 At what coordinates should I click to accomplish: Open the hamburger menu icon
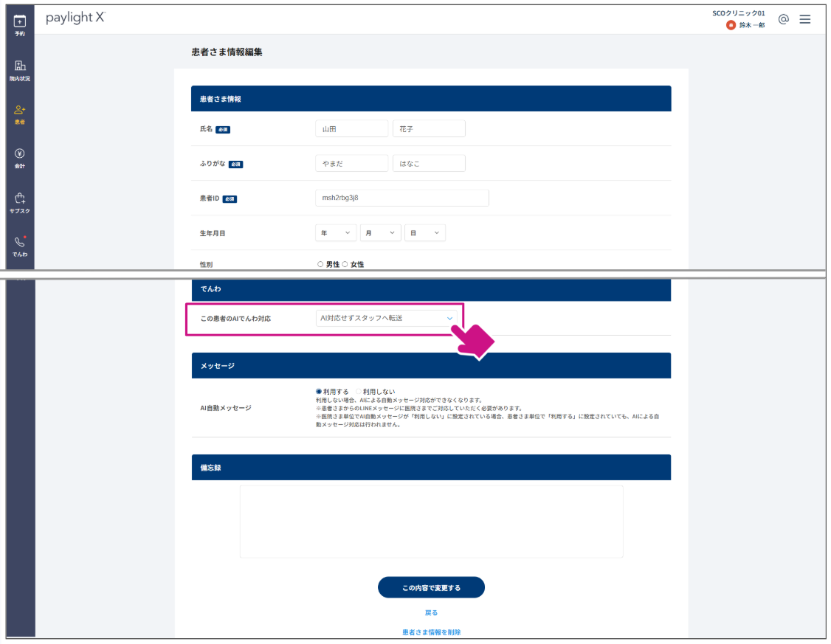coord(805,19)
